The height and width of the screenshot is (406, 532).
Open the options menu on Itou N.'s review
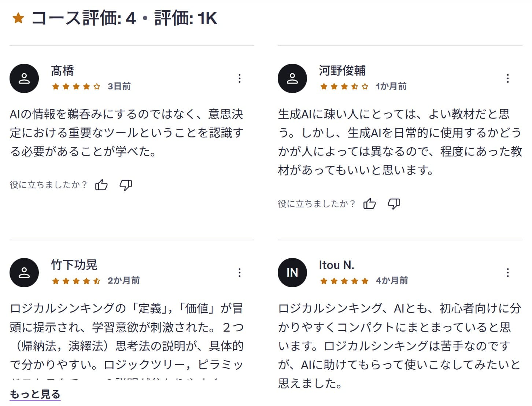[508, 273]
